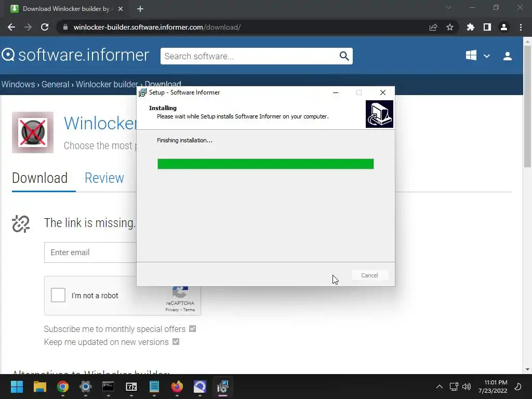Screen dimensions: 532x399
Task: Click Cancel in the Setup dialog
Action: pyautogui.click(x=369, y=275)
